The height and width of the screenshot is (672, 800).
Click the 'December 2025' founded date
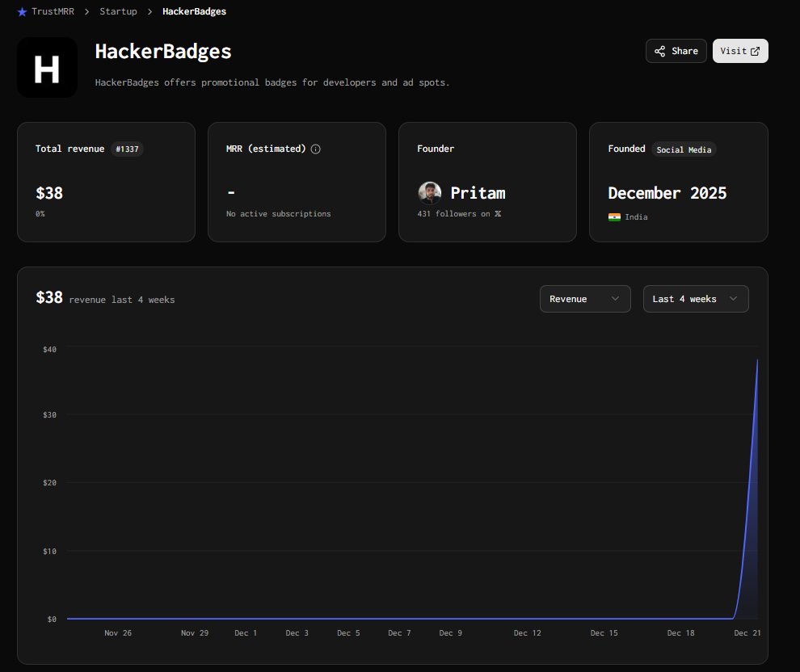(667, 193)
